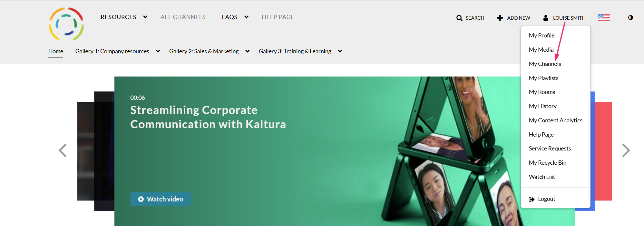Open the All Channels link
This screenshot has width=644, height=236.
click(183, 17)
